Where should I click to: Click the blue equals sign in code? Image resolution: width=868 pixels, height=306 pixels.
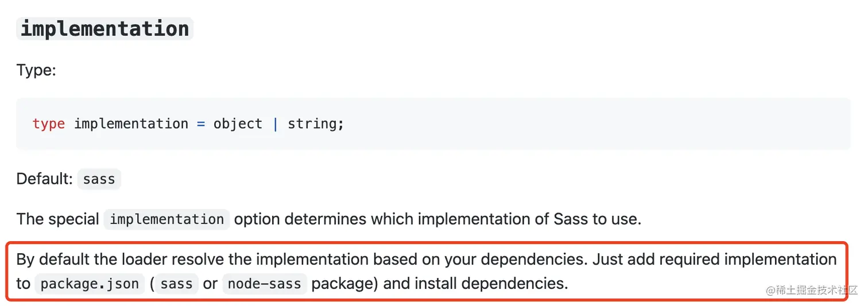201,124
